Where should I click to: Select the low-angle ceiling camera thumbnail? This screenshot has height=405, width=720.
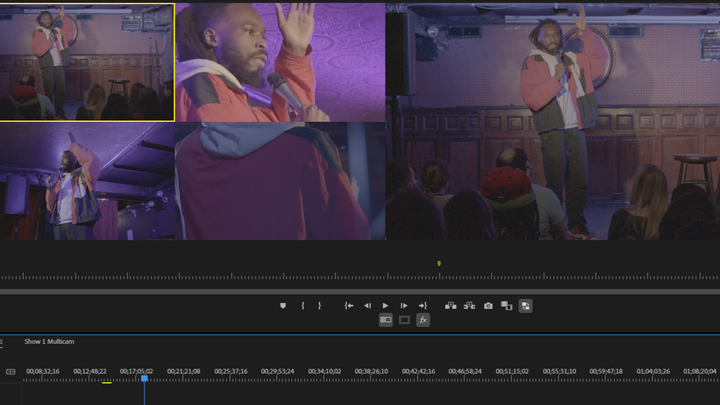coord(87,181)
